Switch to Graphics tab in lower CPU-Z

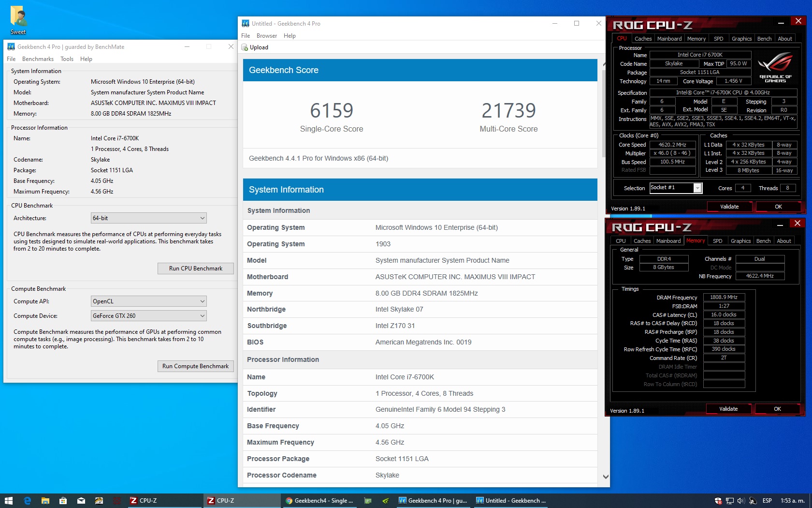(740, 241)
